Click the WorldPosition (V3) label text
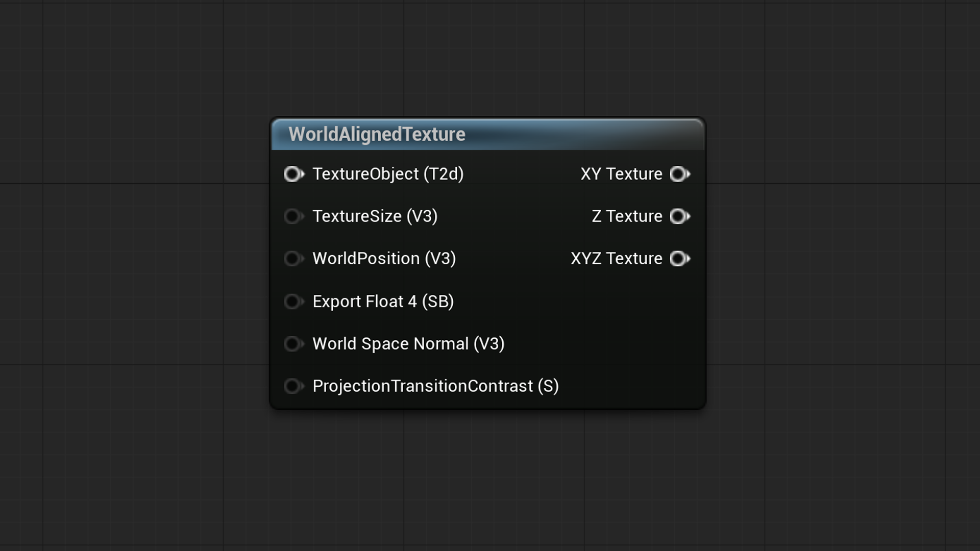Viewport: 980px width, 551px height. (x=384, y=259)
